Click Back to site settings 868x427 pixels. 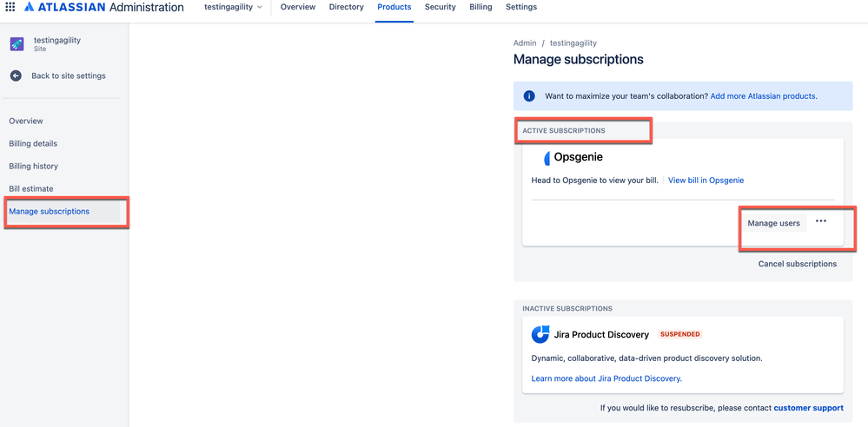69,76
